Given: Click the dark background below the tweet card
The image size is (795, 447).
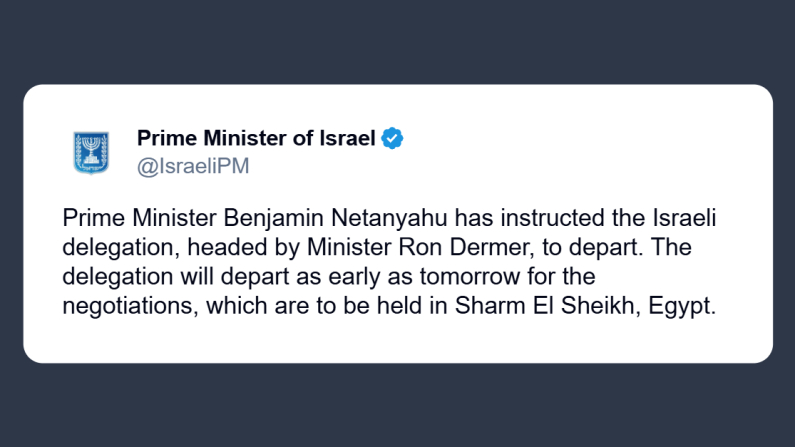Looking at the screenshot, I should click(400, 405).
